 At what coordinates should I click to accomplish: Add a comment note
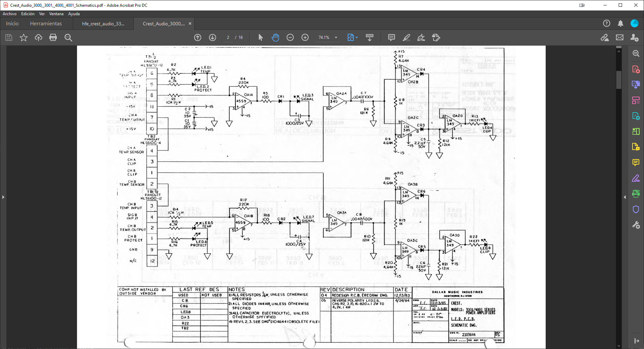point(392,38)
